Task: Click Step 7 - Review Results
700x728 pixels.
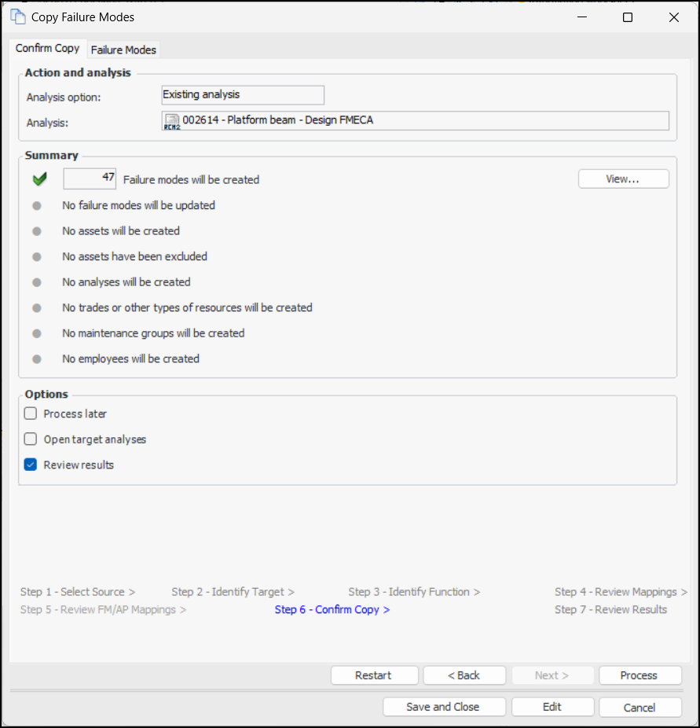Action: tap(610, 609)
